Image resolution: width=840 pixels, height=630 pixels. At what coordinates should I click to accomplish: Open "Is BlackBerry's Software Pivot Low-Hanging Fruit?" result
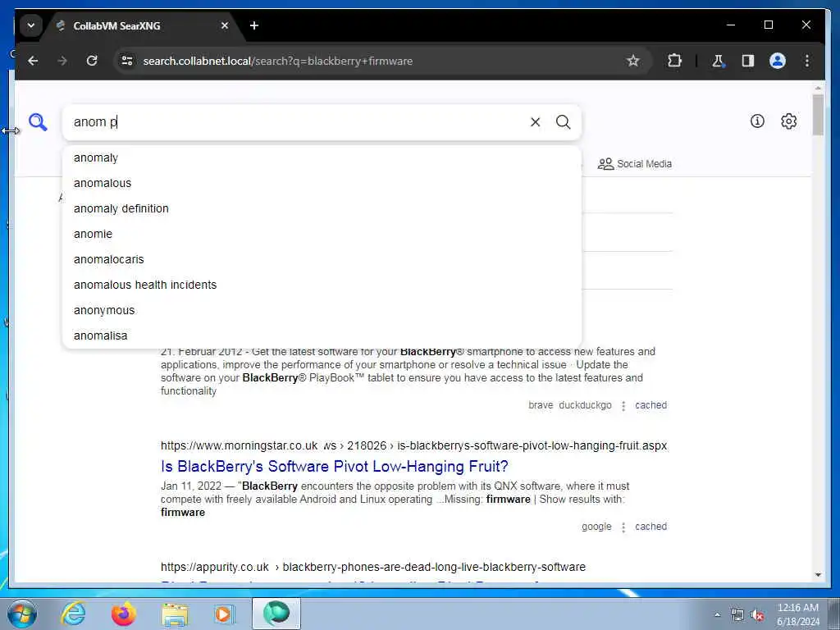(335, 466)
